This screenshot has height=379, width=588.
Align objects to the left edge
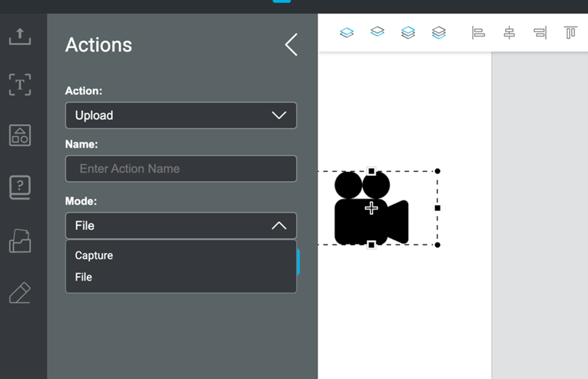pyautogui.click(x=478, y=32)
